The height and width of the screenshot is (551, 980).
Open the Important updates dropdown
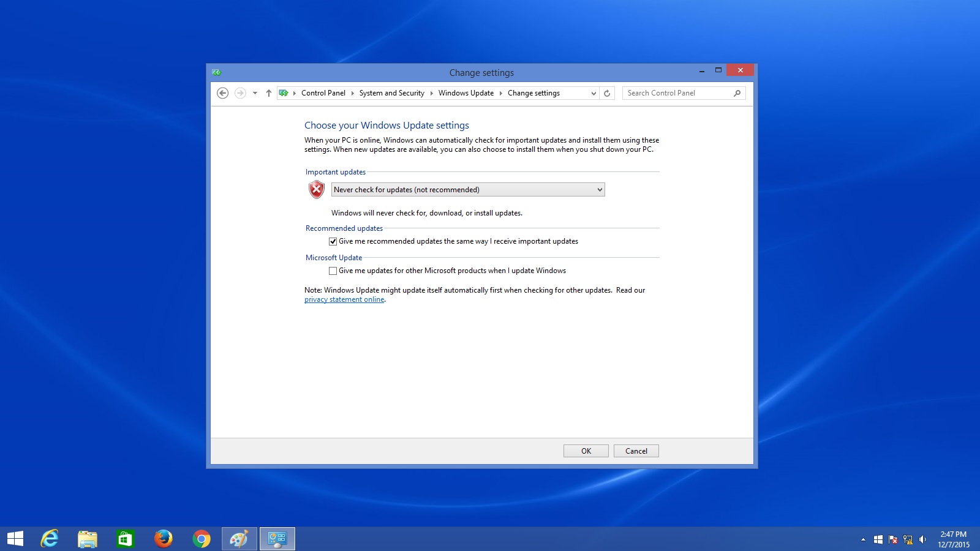(x=468, y=190)
